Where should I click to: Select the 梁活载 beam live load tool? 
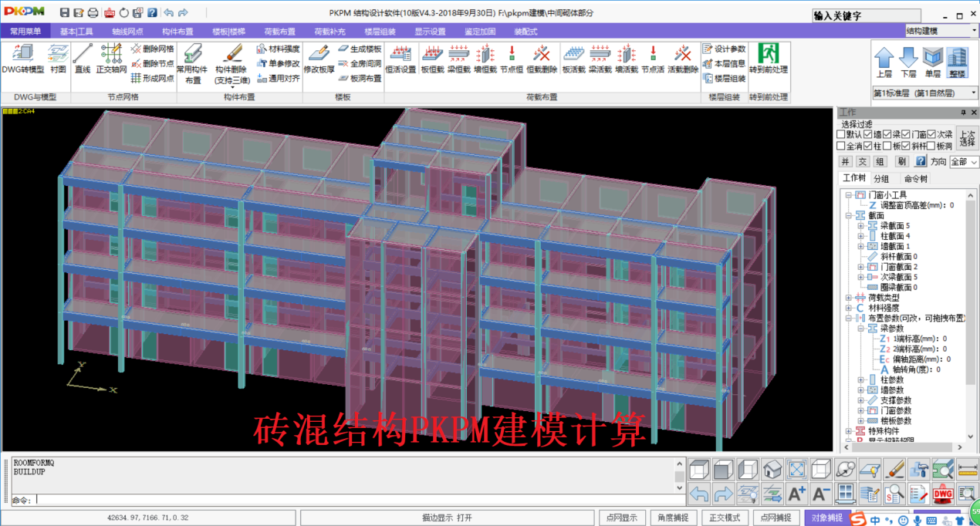pyautogui.click(x=600, y=59)
